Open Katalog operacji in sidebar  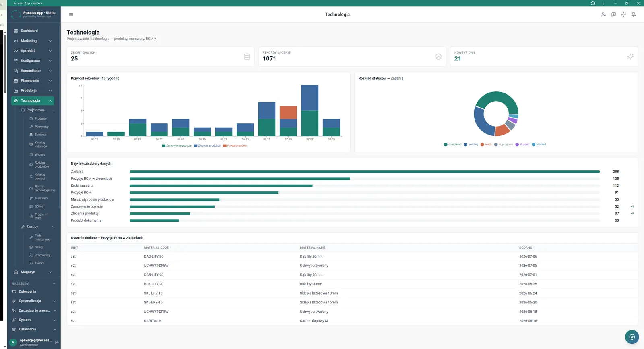click(x=41, y=177)
